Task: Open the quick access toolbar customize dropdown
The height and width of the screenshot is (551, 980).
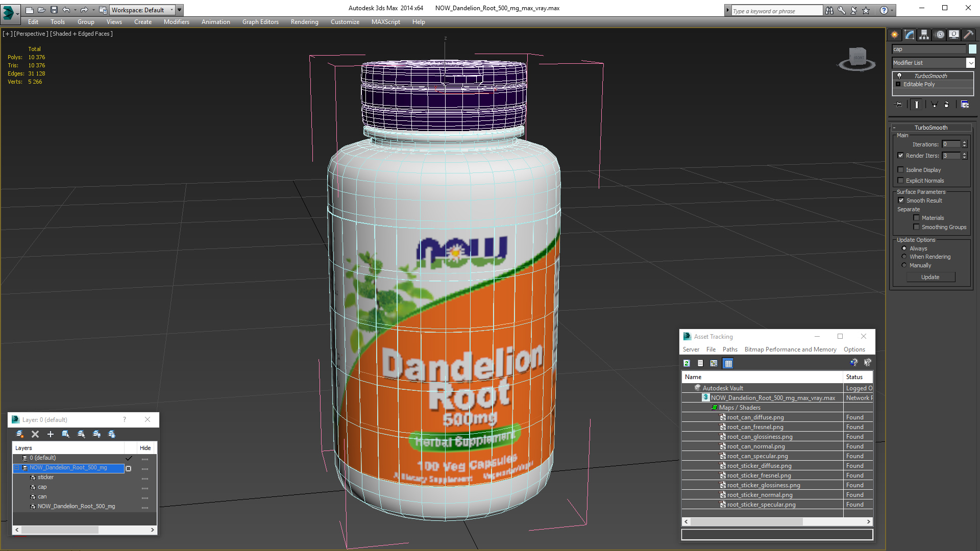Action: [180, 10]
